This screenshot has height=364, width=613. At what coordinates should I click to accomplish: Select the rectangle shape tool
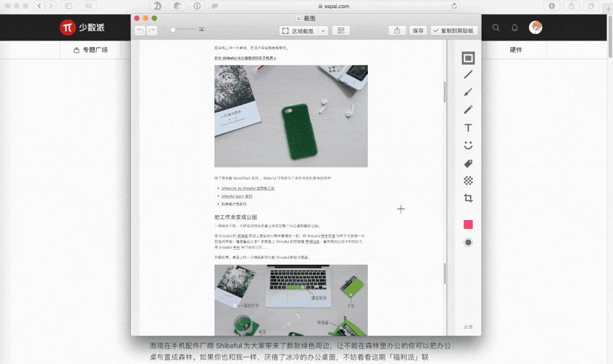point(468,58)
